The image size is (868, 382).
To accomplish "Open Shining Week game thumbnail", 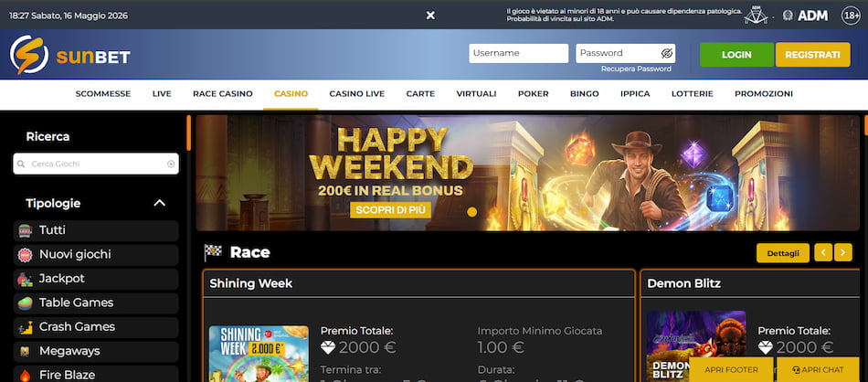I will [259, 354].
